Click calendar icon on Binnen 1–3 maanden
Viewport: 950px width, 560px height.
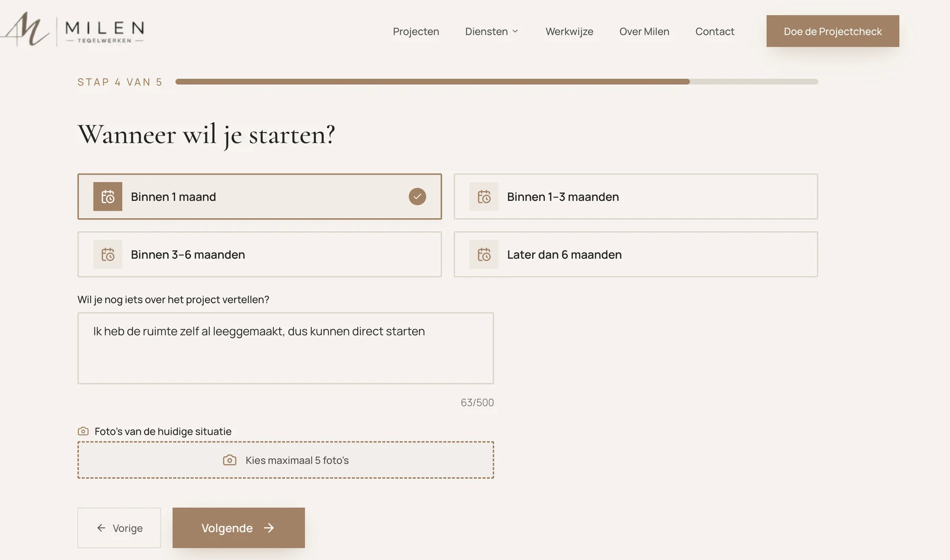coord(484,197)
